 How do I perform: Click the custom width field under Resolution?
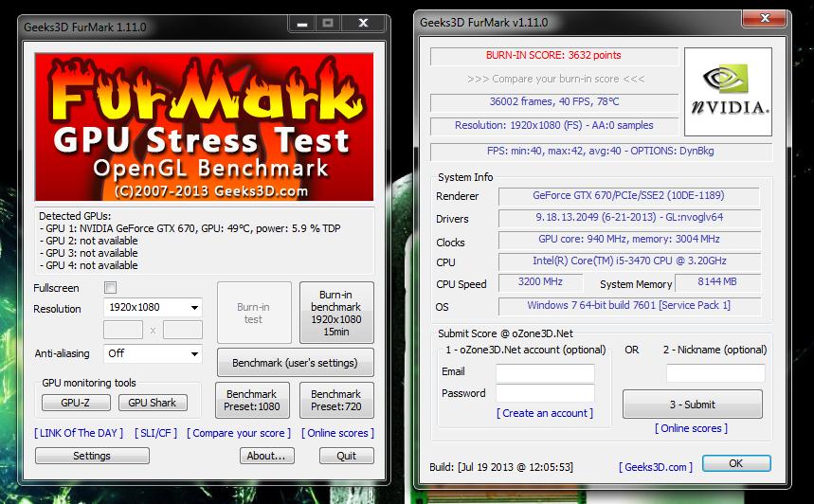[123, 330]
